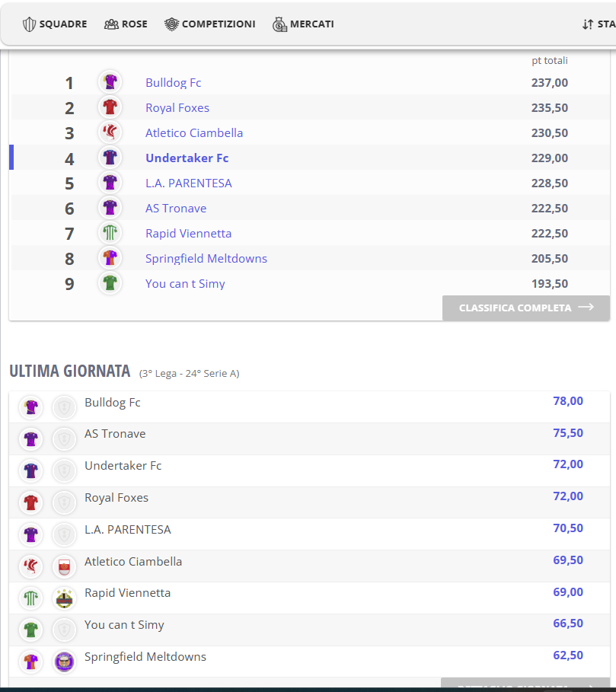This screenshot has height=692, width=616.
Task: Click the 62,50 score of Springfield Meltdowns
Action: coord(568,655)
